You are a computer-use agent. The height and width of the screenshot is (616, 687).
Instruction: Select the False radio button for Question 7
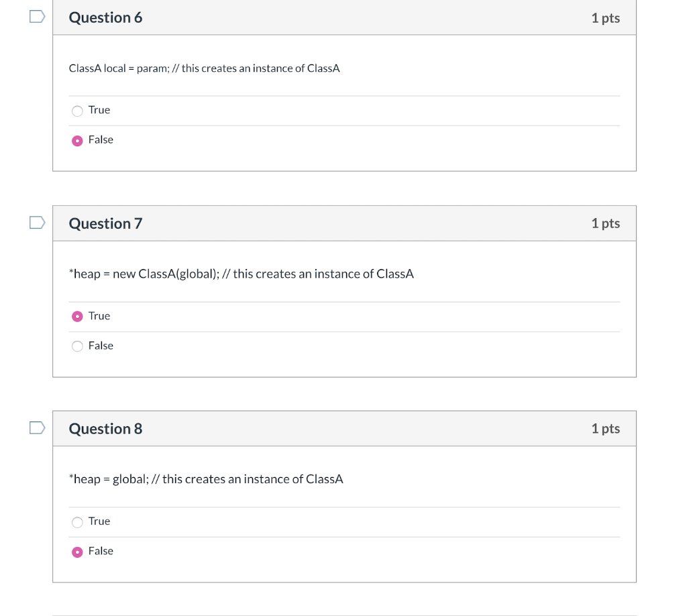78,346
